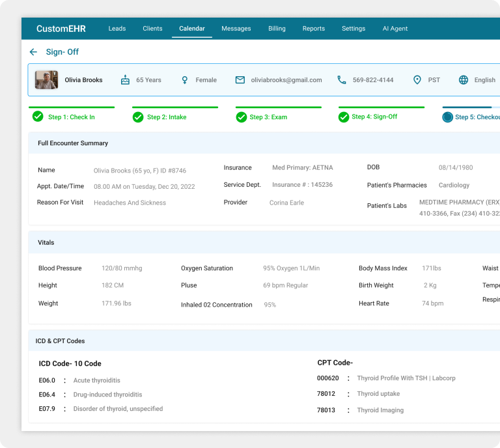Click the phone handset icon
The height and width of the screenshot is (448, 500).
342,80
